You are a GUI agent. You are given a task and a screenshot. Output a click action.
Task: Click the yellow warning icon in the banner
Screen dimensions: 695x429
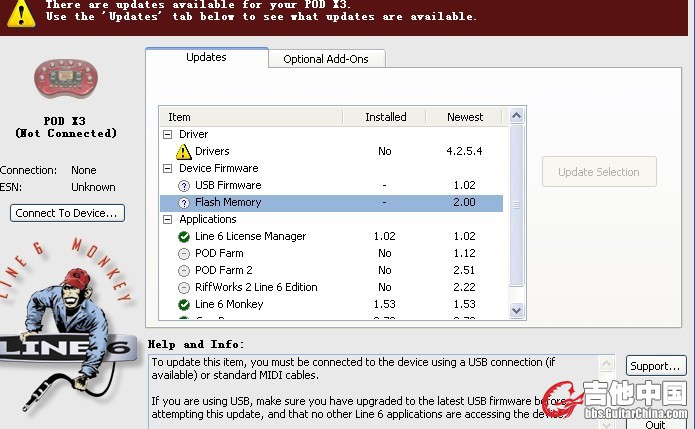coord(21,13)
